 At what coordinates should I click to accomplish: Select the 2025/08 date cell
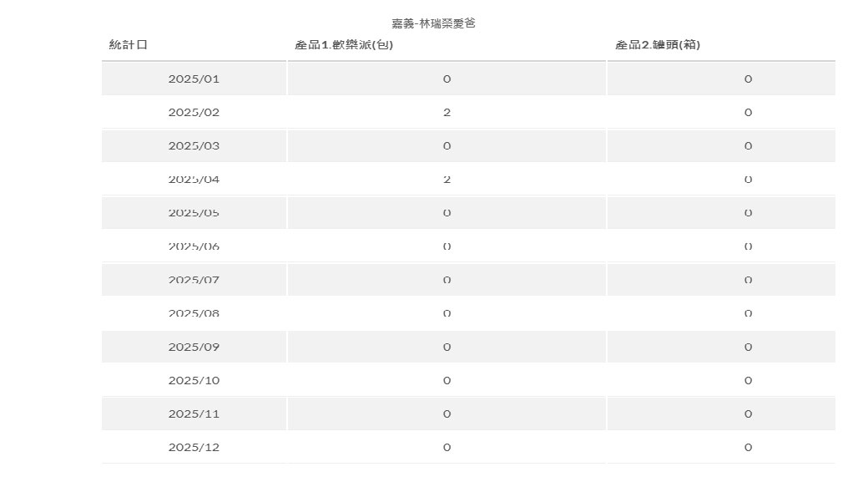(x=194, y=313)
